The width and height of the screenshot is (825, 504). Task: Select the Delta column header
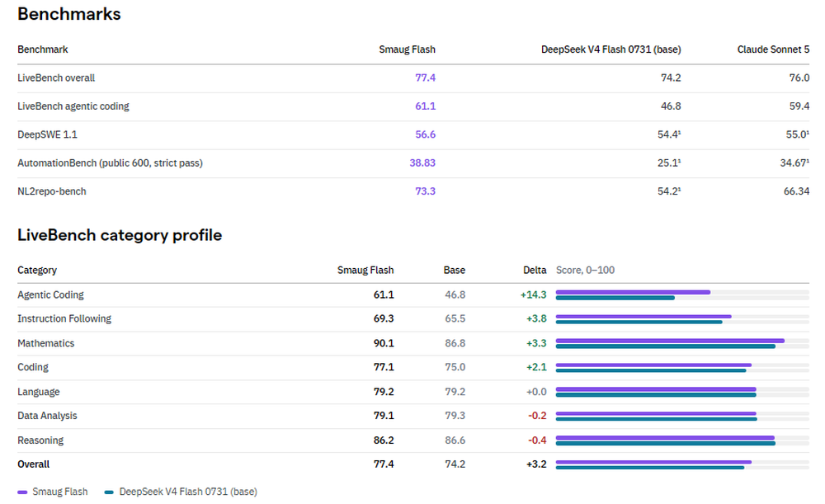pos(535,271)
